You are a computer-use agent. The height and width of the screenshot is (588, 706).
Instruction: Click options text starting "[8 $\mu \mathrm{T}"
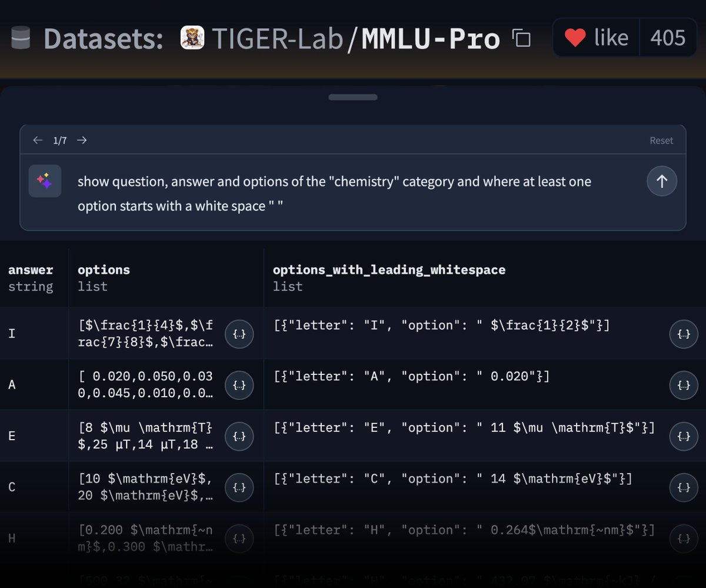(145, 436)
